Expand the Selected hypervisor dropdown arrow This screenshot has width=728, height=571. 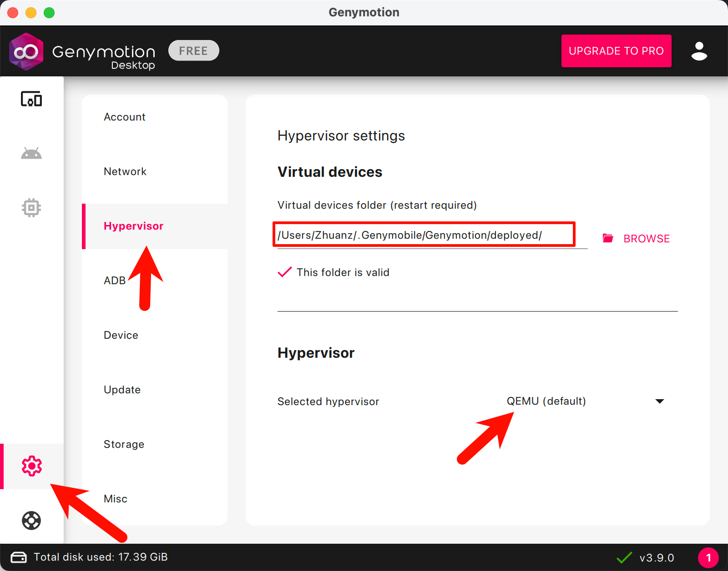pyautogui.click(x=659, y=401)
